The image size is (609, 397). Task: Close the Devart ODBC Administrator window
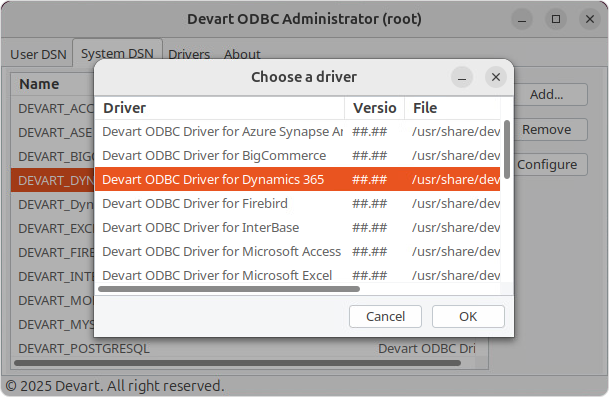click(590, 19)
